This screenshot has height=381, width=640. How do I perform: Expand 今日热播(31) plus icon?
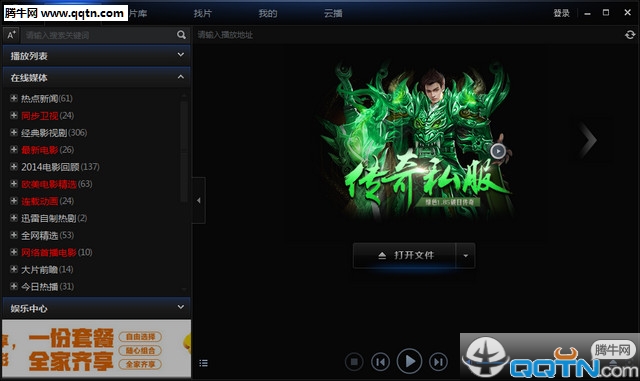(x=14, y=286)
